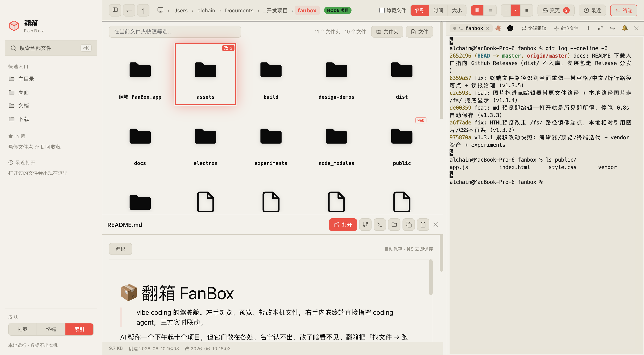Select the 翻箱 FanBox.app folder
This screenshot has width=644, height=355.
click(140, 74)
